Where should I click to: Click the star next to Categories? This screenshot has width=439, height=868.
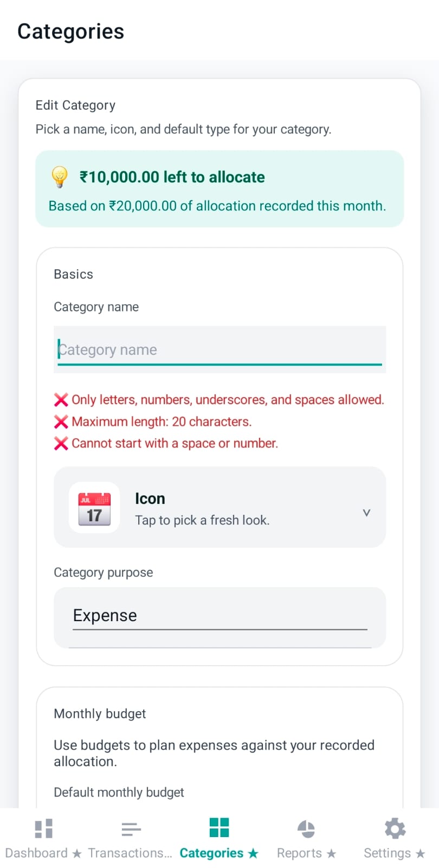(253, 853)
